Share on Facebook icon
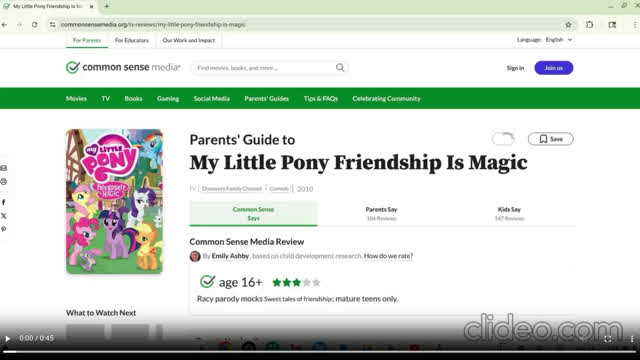The width and height of the screenshot is (640, 360). pyautogui.click(x=4, y=202)
